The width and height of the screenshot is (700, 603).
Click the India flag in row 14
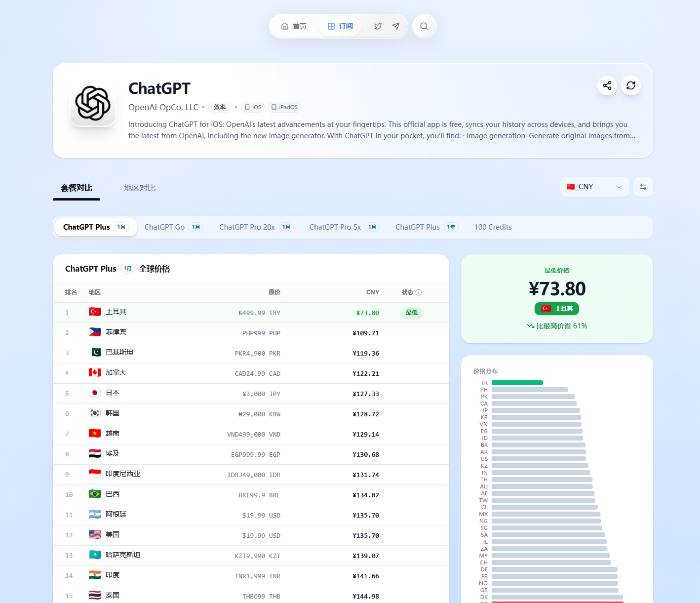tap(95, 575)
